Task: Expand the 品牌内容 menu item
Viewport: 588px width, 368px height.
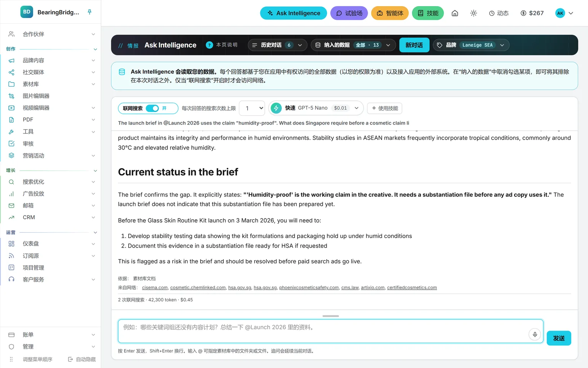Action: [51, 60]
